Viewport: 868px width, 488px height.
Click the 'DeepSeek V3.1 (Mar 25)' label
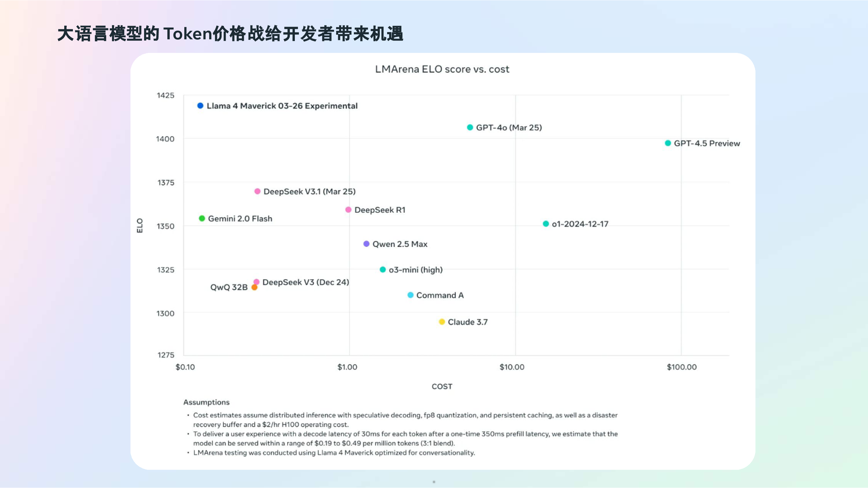click(x=309, y=192)
